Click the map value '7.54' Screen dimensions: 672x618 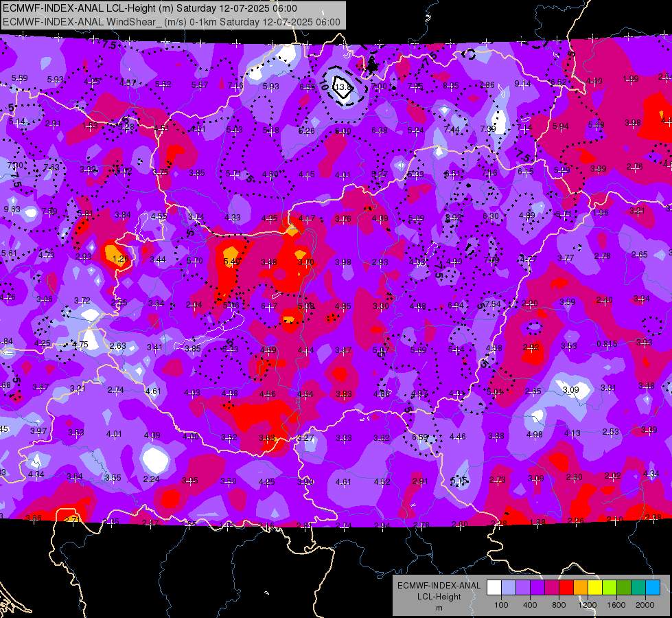492,304
